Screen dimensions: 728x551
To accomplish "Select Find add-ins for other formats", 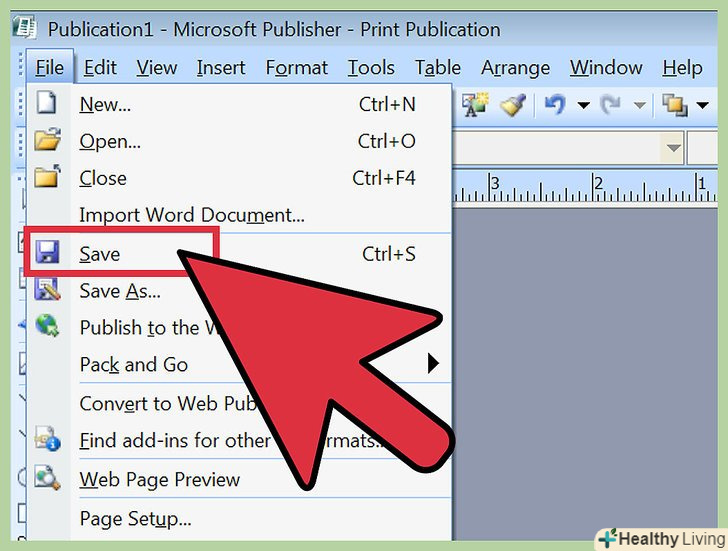I will 239,440.
